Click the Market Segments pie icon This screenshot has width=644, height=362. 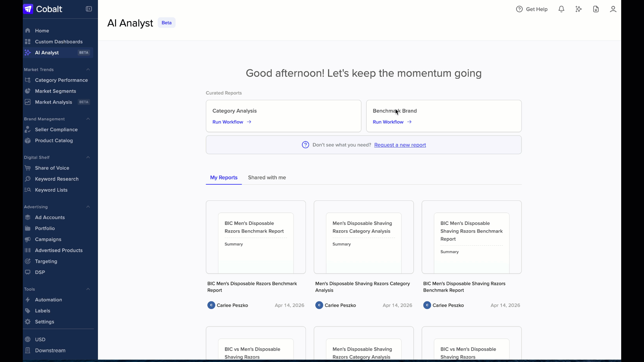click(28, 91)
